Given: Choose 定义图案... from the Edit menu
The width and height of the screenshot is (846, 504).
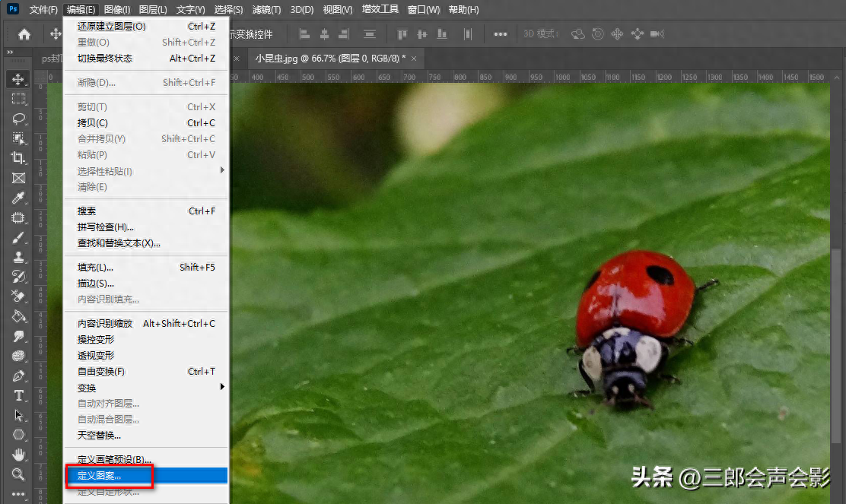Looking at the screenshot, I should tap(146, 475).
